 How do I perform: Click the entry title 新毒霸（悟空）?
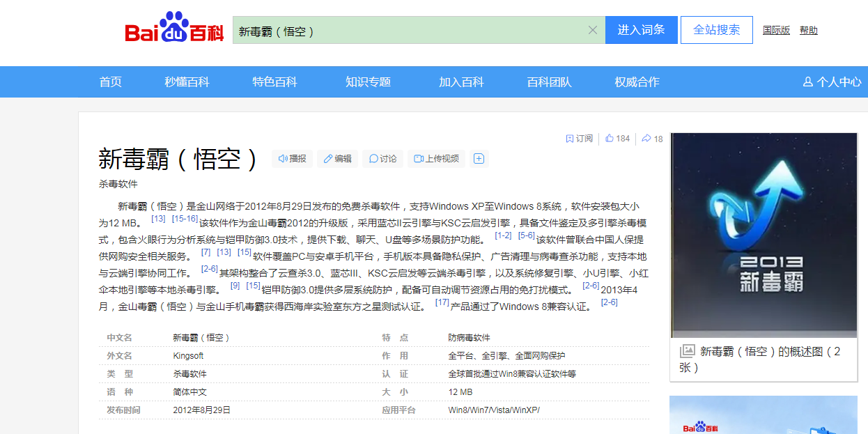pos(178,159)
